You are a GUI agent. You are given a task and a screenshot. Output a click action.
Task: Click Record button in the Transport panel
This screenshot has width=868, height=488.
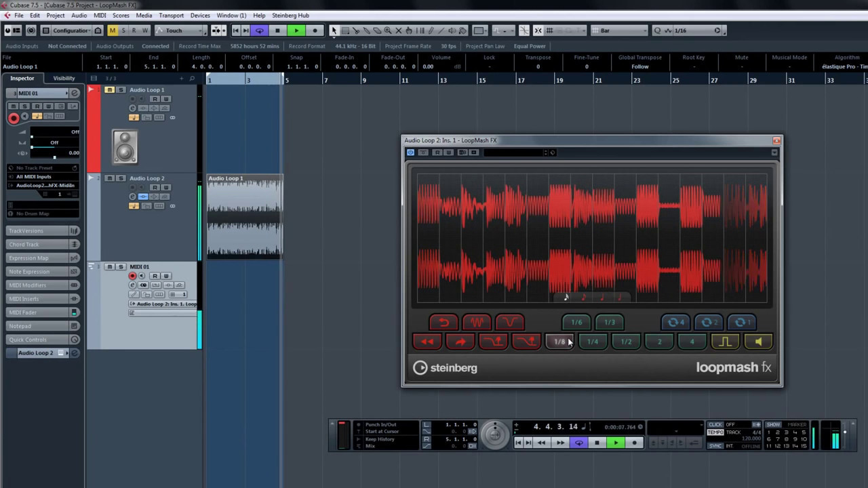click(x=634, y=443)
